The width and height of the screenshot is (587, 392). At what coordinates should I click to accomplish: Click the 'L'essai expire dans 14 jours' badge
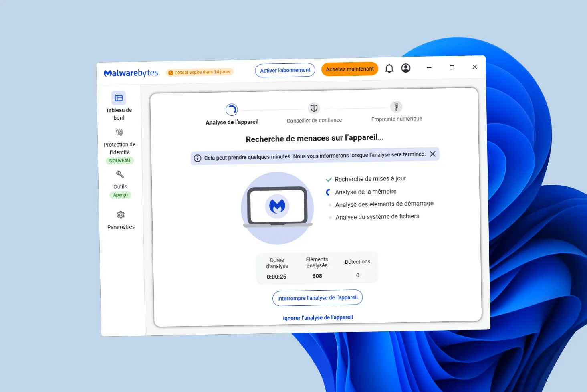click(200, 72)
